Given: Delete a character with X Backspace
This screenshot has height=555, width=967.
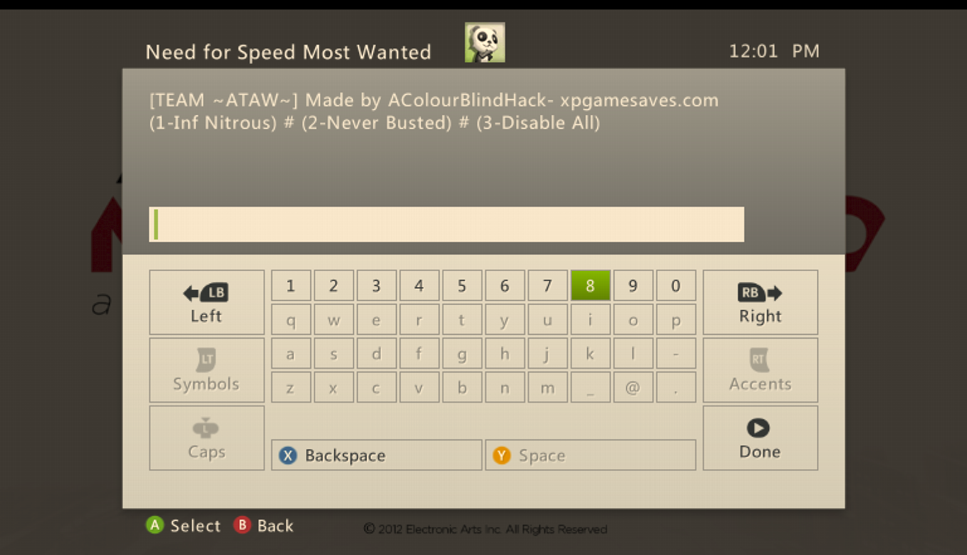Looking at the screenshot, I should pos(376,455).
